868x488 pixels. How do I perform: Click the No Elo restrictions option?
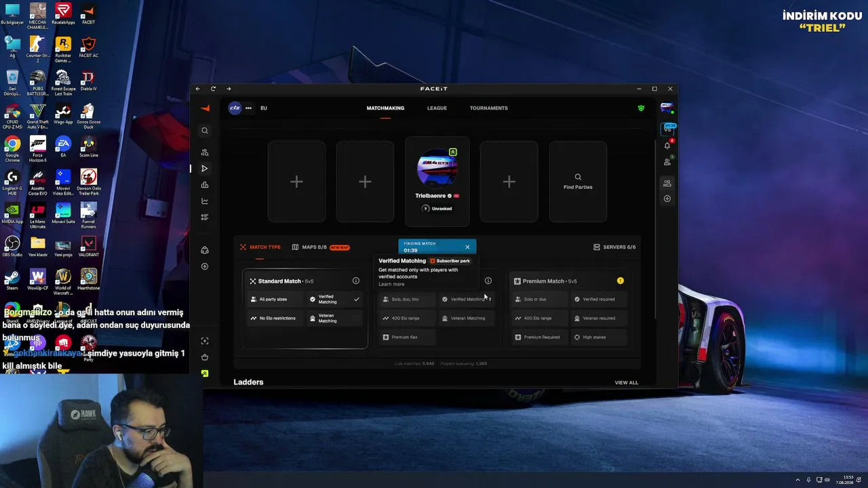click(x=275, y=318)
